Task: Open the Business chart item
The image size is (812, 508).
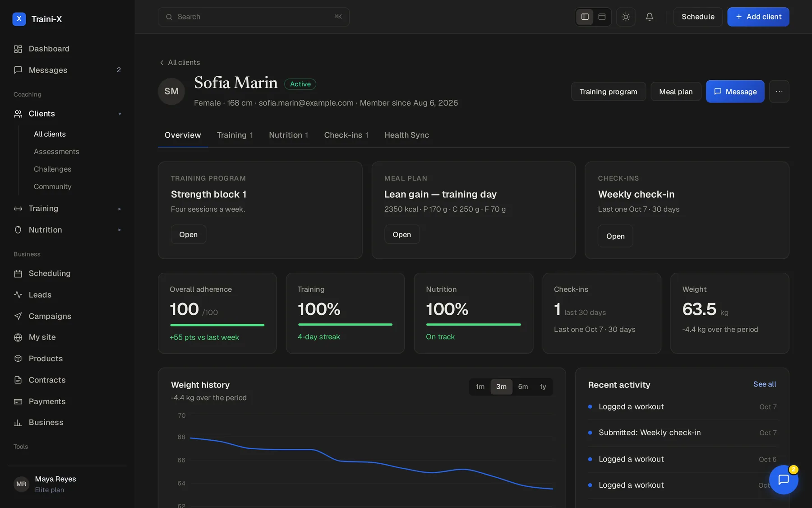Action: 67,423
